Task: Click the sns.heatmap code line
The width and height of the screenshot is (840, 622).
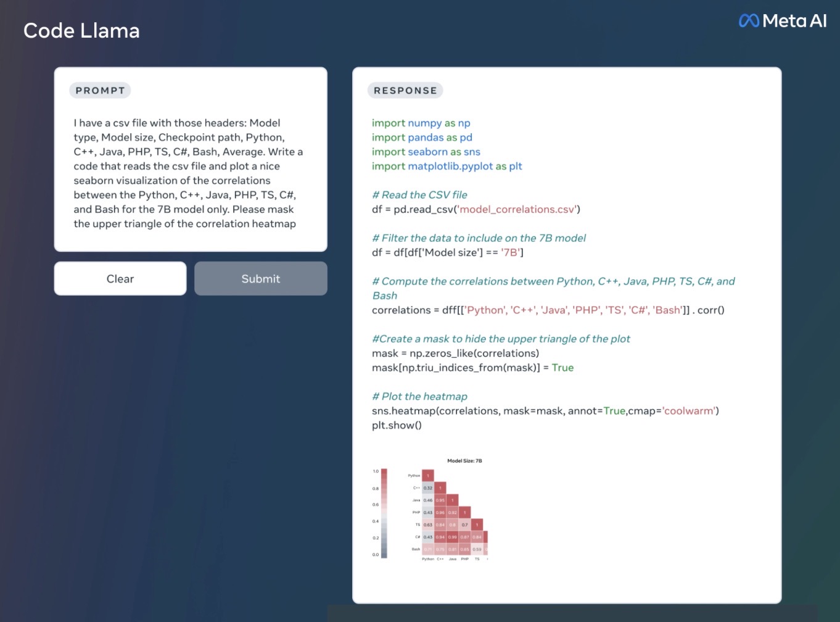Action: click(545, 411)
